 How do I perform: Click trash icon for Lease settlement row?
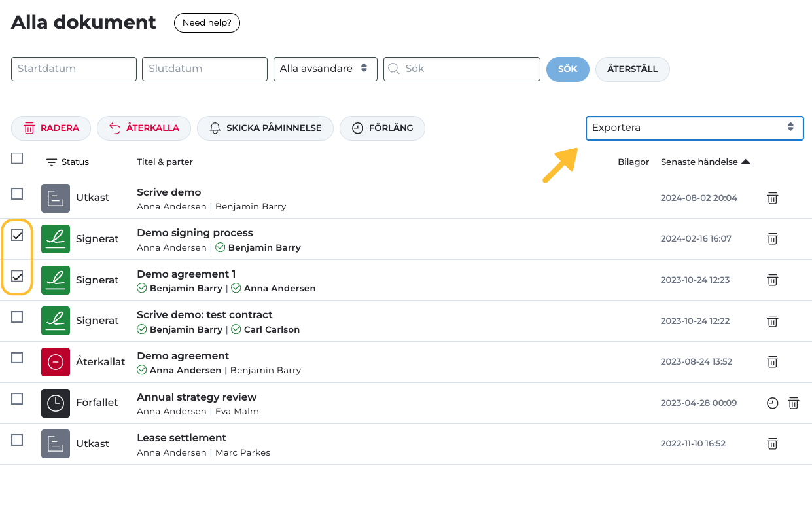point(772,444)
